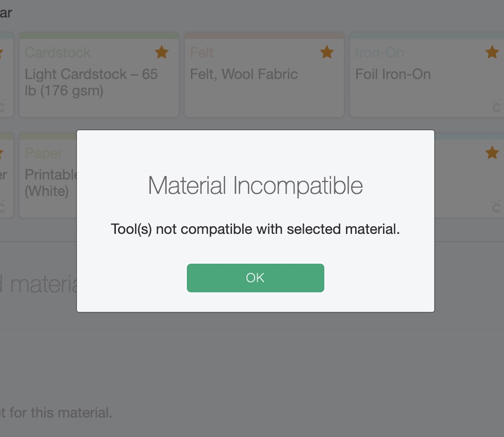The image size is (504, 437).
Task: Toggle the star on the card below Foil Iron-On
Action: click(492, 153)
